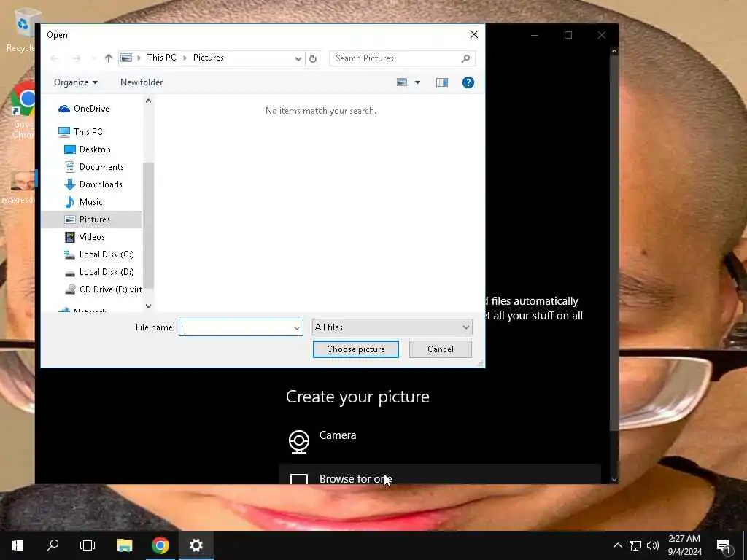Select CD Drive (F:) in sidebar
The width and height of the screenshot is (747, 560).
click(x=111, y=289)
